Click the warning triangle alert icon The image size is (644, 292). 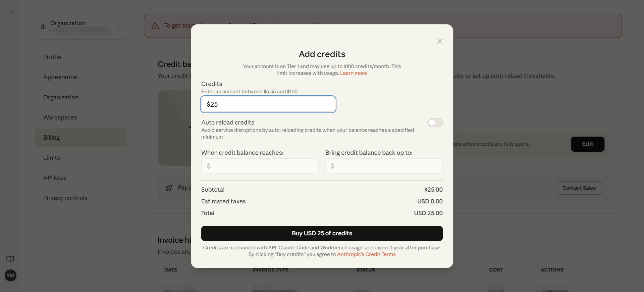tap(155, 26)
